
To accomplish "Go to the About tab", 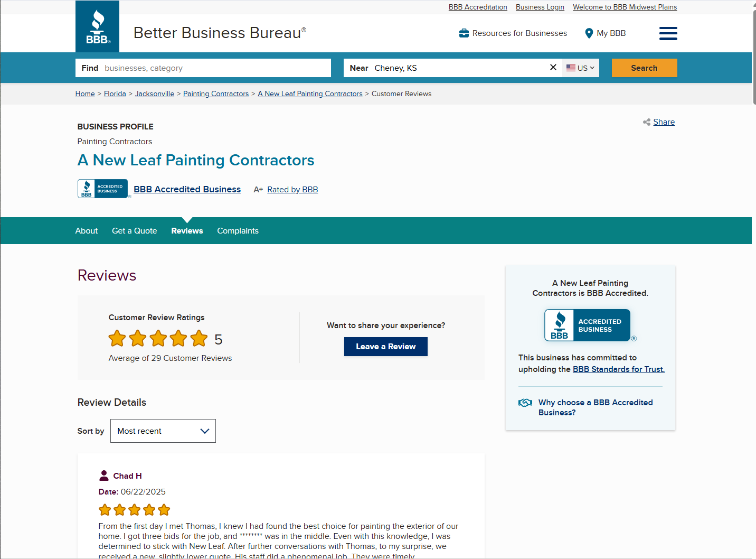I will click(x=86, y=231).
